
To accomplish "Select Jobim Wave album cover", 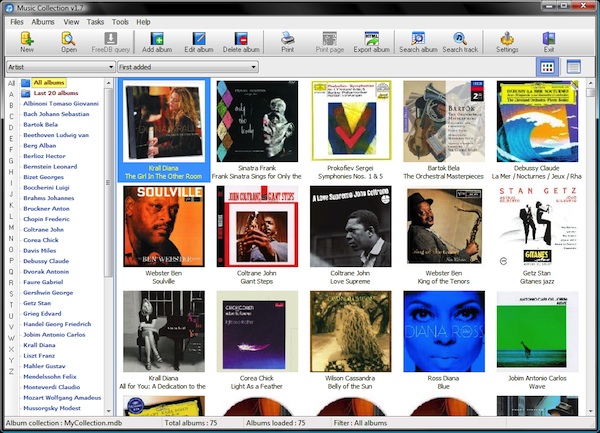I will click(537, 331).
